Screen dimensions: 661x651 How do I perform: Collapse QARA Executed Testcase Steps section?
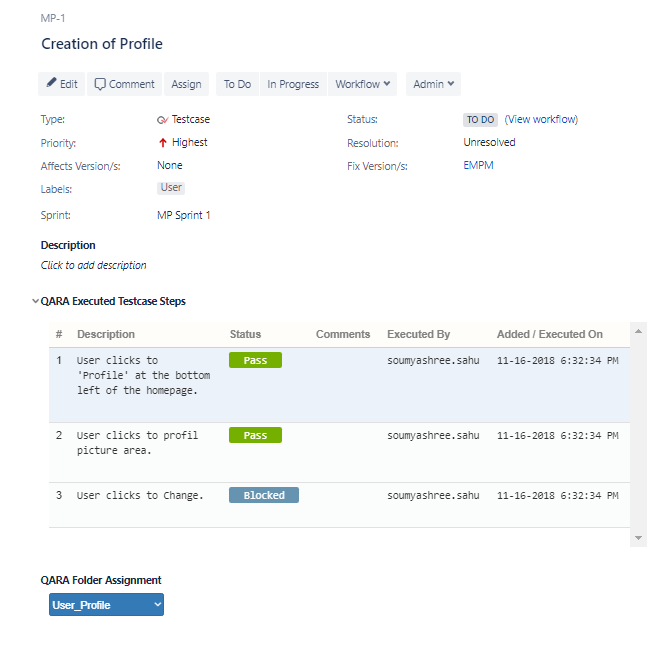click(35, 301)
